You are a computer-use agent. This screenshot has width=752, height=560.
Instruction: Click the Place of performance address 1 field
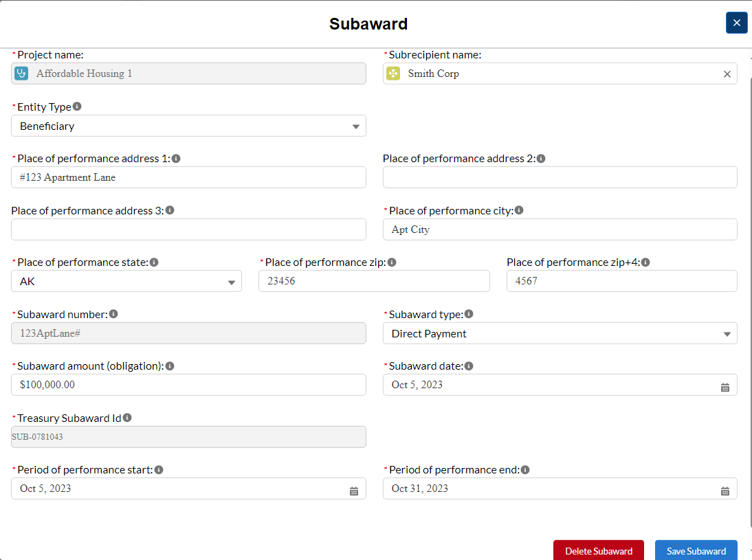pos(188,177)
